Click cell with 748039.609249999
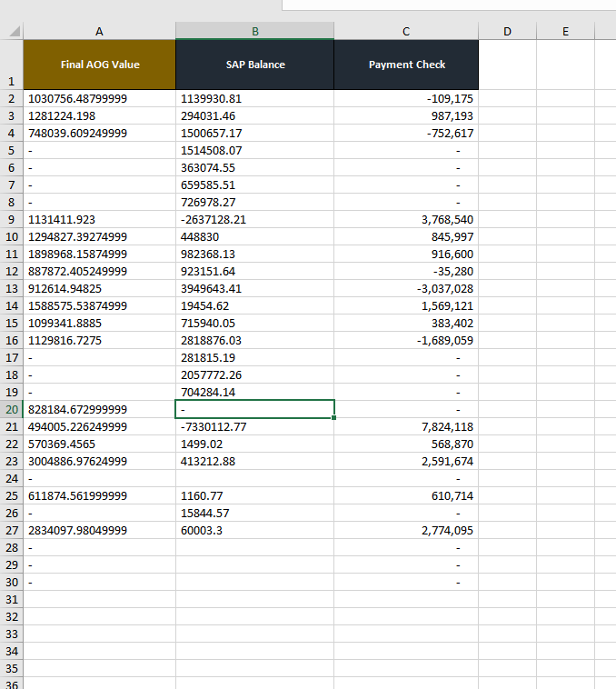616x689 pixels. [99, 133]
